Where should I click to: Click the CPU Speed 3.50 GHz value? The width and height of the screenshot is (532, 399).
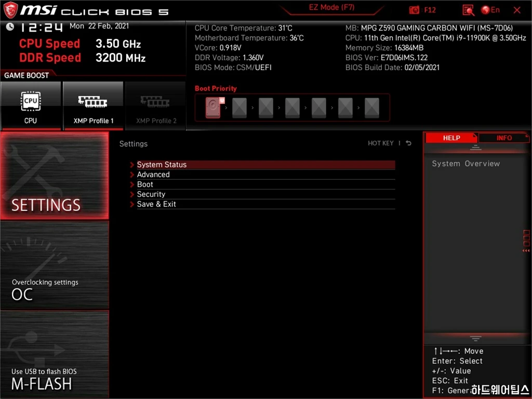click(x=118, y=44)
